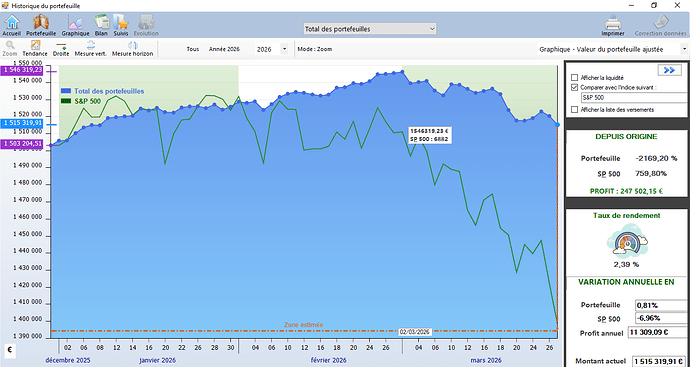Select the Année 2026 period option
The height and width of the screenshot is (367, 690).
(224, 49)
